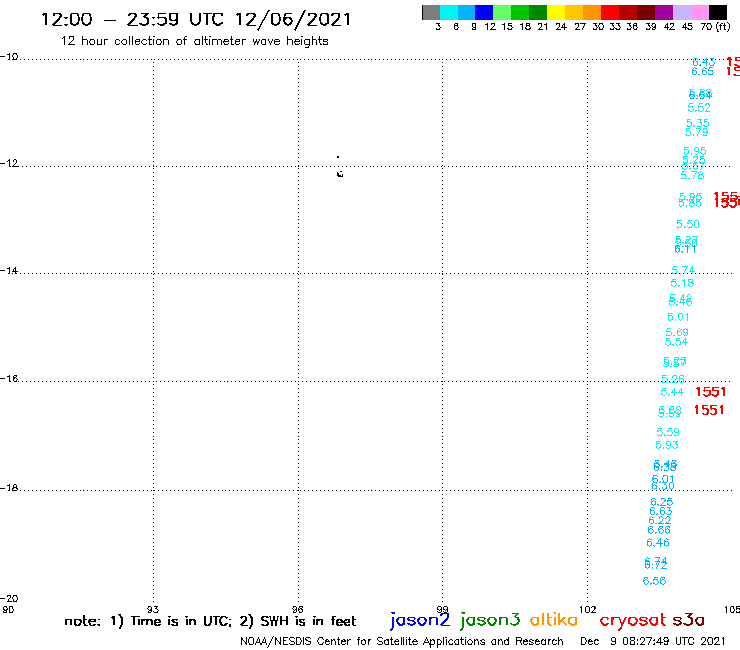Screen dimensions: 740x650
Task: Select the 5.69 wave height reading
Action: click(677, 332)
